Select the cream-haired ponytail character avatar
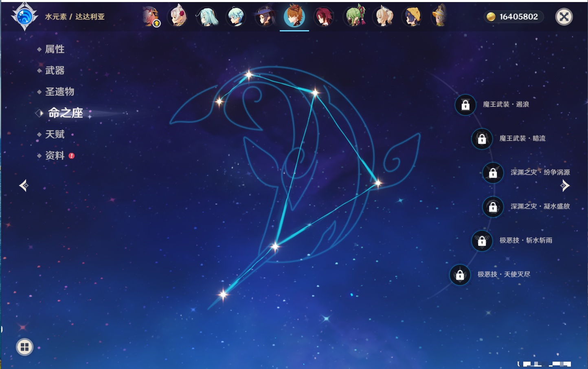 pos(384,17)
